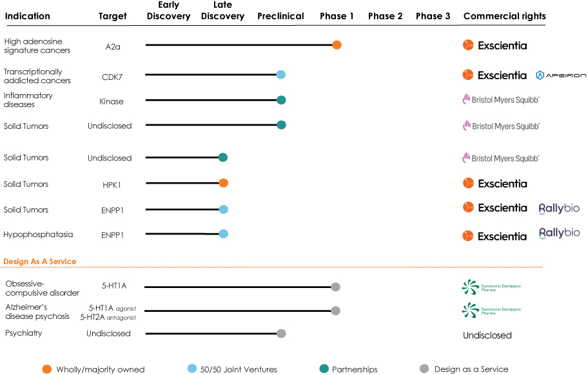
Task: Click the gray 5-HT1A Phase 1 marker
Action: click(336, 287)
